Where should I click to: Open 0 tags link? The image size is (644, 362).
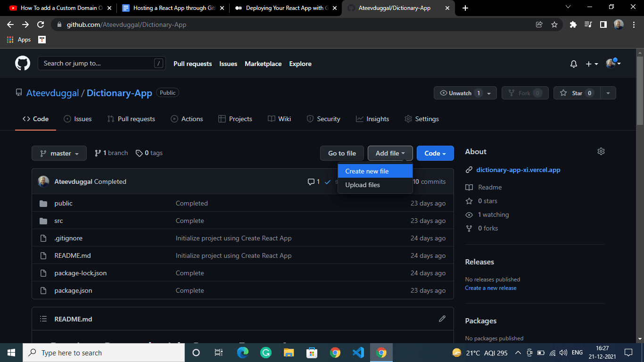click(149, 153)
